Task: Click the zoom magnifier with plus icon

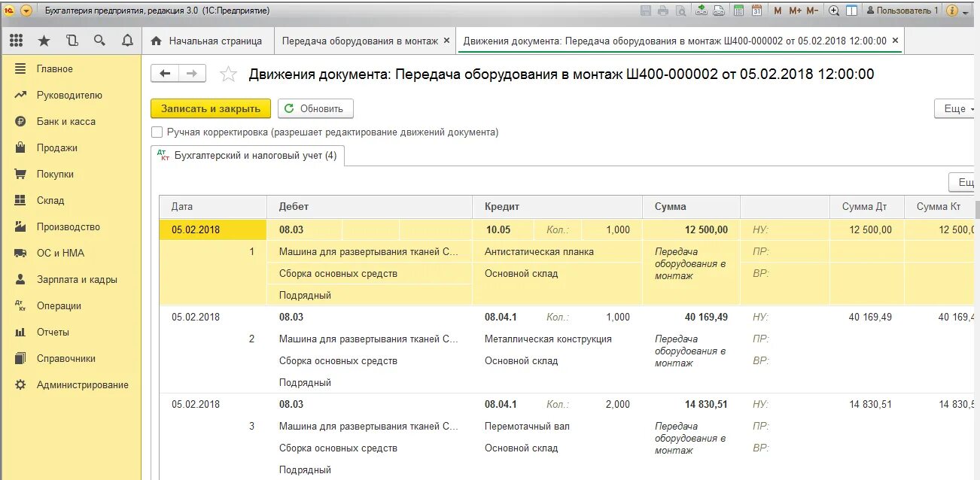Action: click(x=834, y=9)
